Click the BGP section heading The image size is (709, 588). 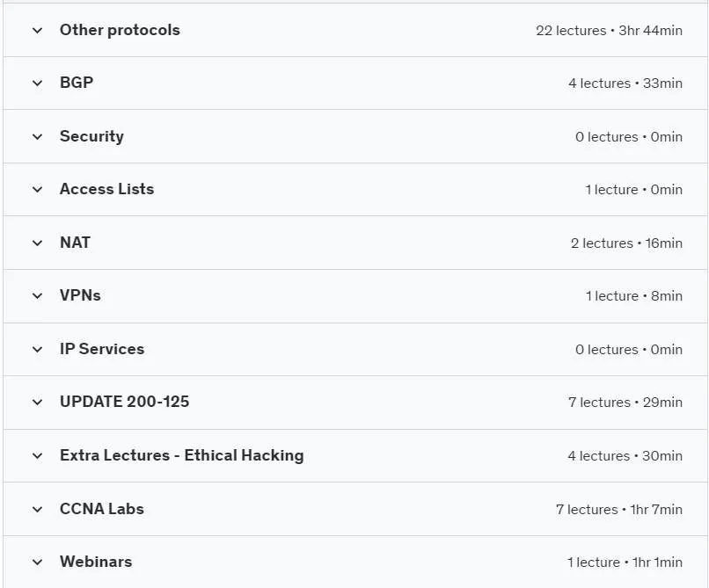[77, 83]
